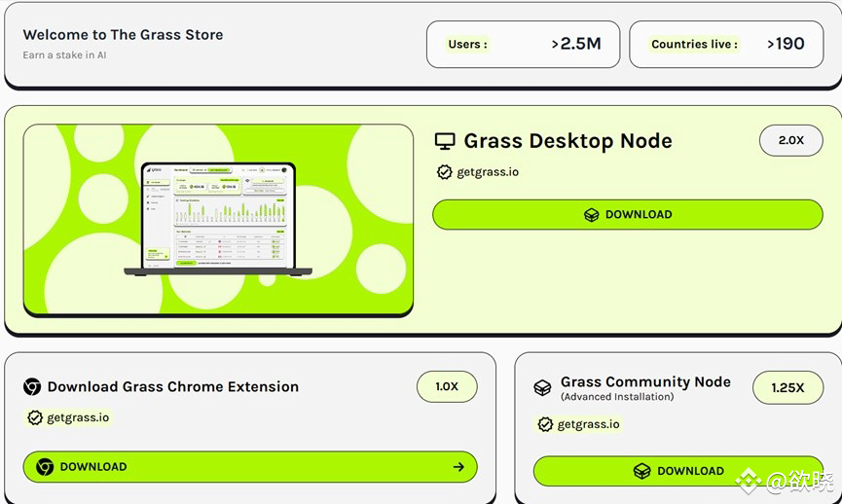The width and height of the screenshot is (842, 504).
Task: Click the '(Advanced Installation)' text
Action: (x=617, y=397)
